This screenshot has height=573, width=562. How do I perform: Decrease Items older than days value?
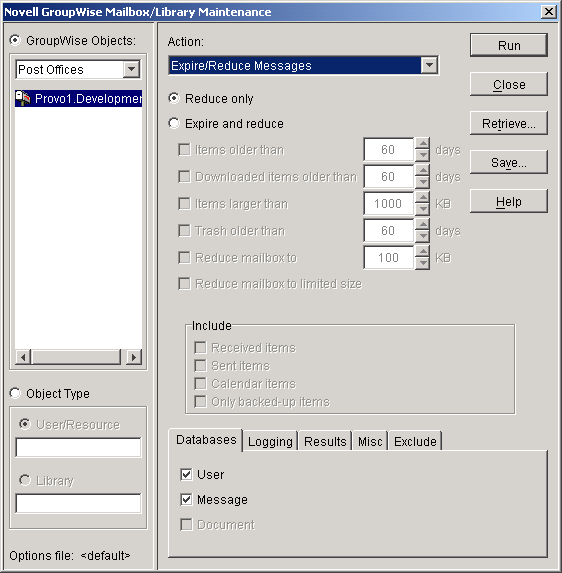[x=422, y=155]
